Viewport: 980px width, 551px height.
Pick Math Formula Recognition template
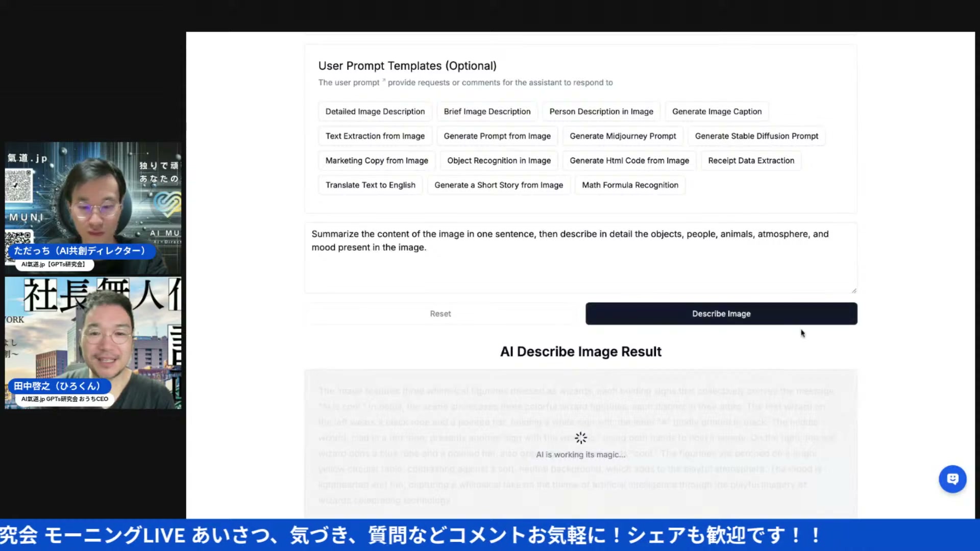630,185
